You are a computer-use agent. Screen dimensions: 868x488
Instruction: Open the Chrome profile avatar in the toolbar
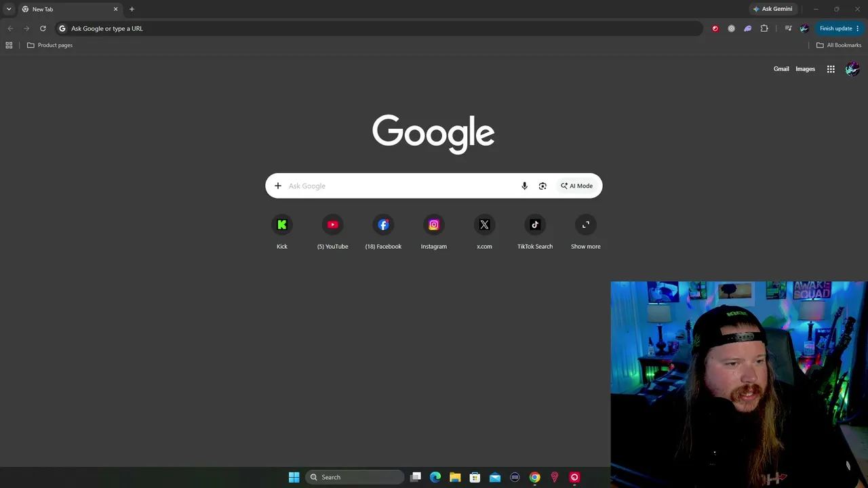[804, 28]
